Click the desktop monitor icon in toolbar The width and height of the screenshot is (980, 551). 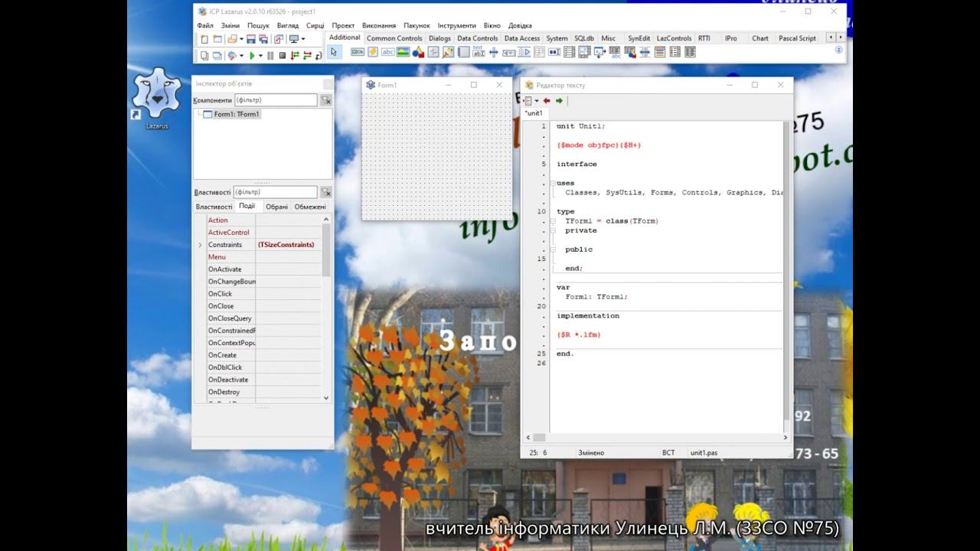tap(295, 39)
